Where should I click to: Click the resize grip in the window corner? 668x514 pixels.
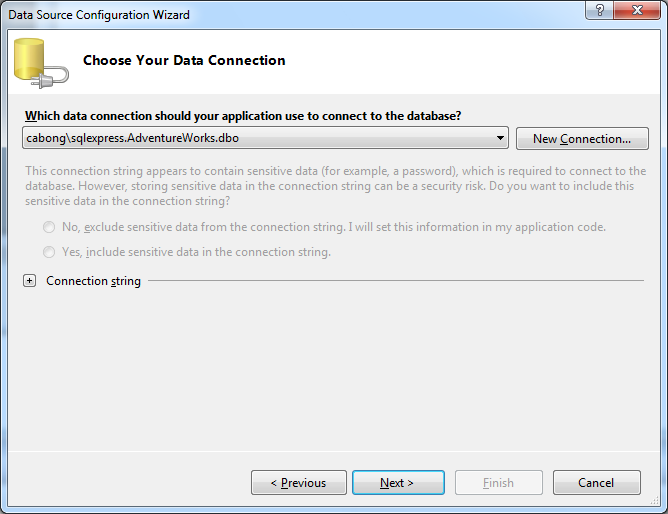pos(655,501)
